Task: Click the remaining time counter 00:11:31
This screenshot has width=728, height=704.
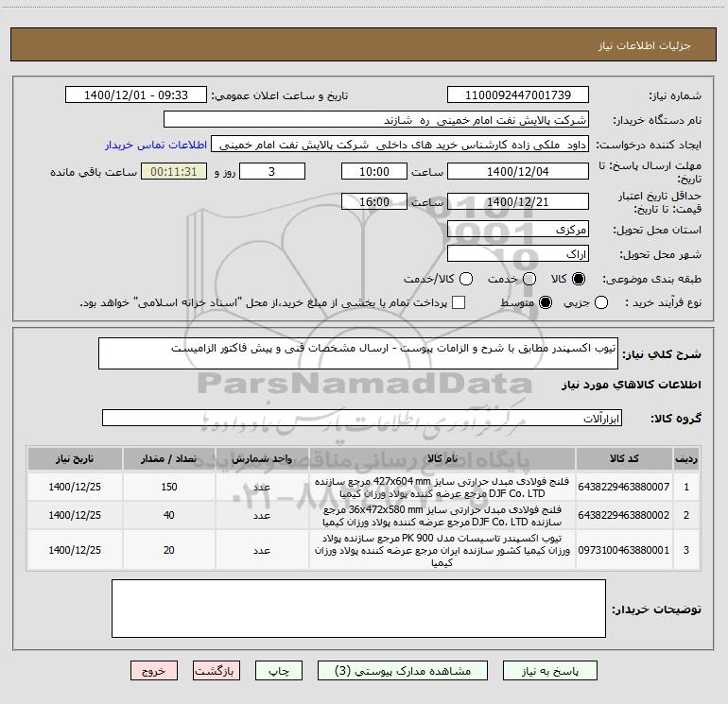Action: point(174,171)
